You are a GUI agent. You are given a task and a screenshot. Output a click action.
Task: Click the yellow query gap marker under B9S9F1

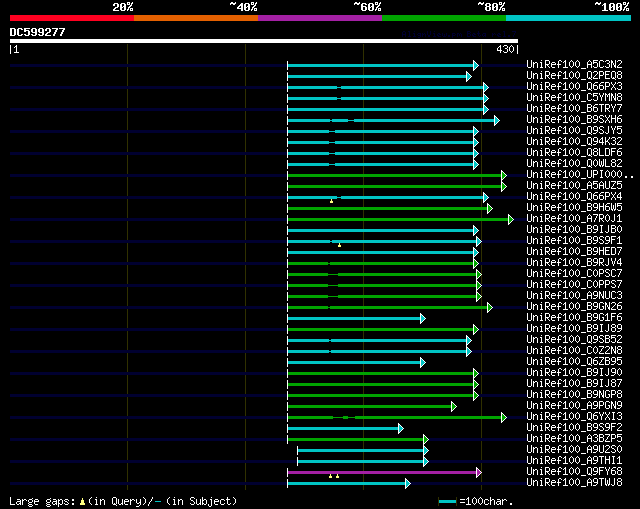(339, 245)
